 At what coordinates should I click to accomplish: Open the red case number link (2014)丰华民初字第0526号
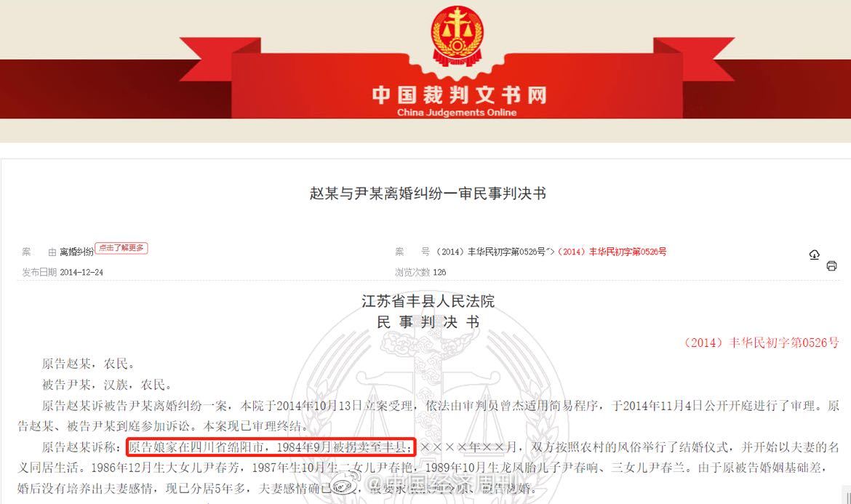[612, 252]
